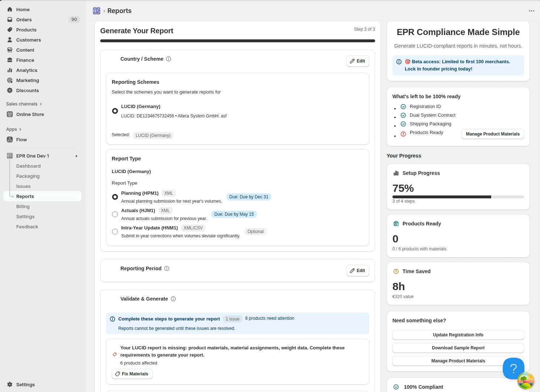The height and width of the screenshot is (392, 540).
Task: Click the info icon beside Validate & Generate
Action: [x=173, y=299]
